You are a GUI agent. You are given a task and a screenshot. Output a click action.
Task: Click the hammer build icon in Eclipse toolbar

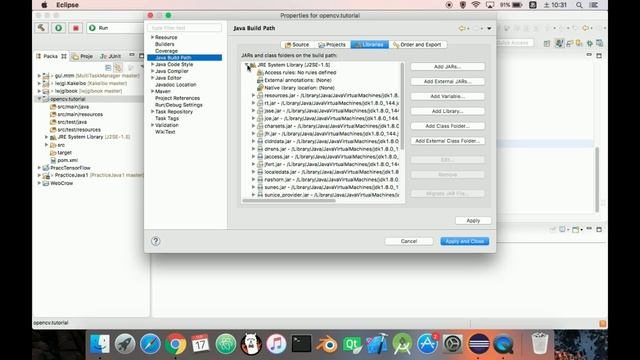pos(41,28)
